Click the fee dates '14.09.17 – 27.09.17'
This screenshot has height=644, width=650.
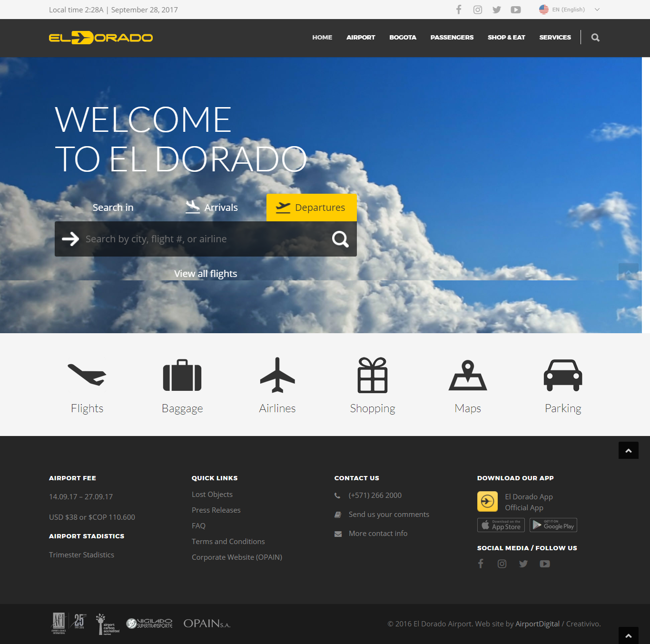[x=81, y=497]
